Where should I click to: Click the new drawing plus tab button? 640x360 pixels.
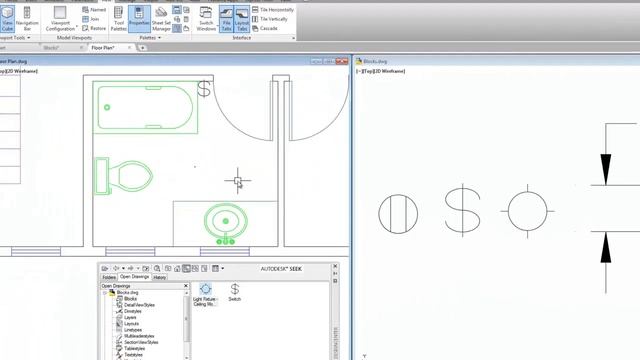(142, 48)
